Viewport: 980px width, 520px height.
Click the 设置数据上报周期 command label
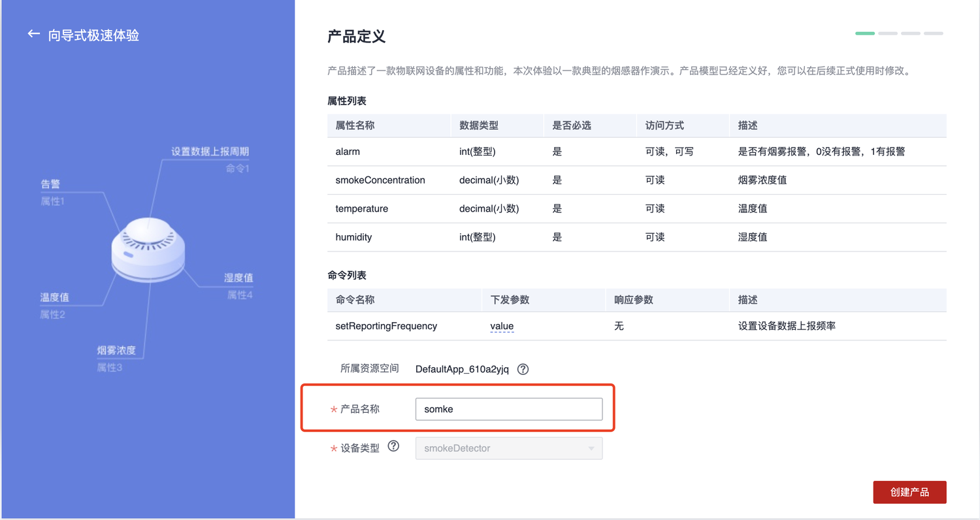point(210,152)
